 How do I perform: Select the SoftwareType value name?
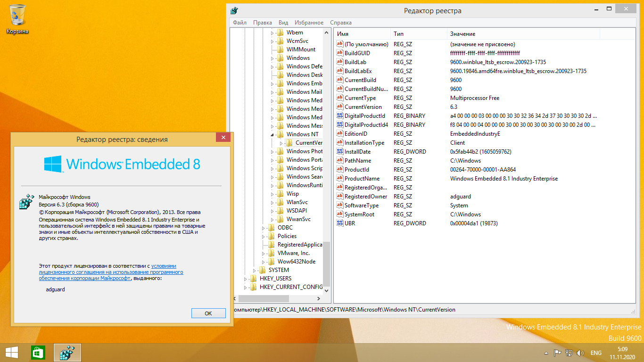click(x=362, y=205)
